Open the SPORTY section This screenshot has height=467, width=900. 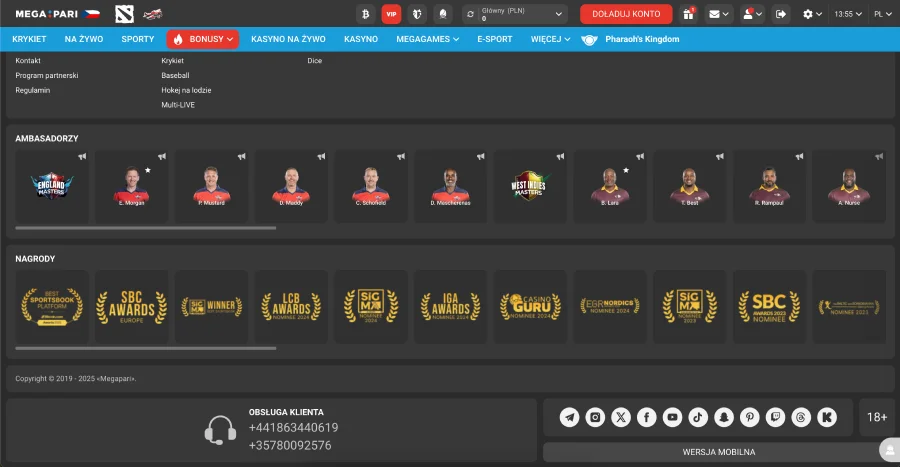click(138, 39)
